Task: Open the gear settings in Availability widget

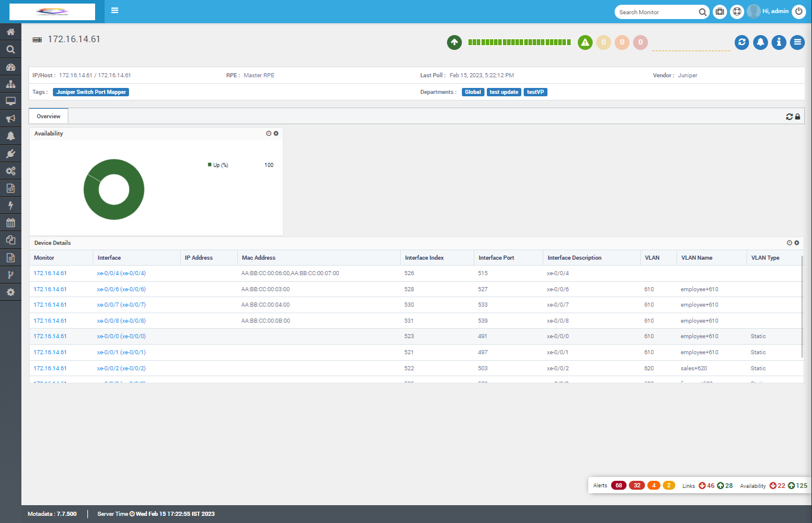Action: [276, 134]
